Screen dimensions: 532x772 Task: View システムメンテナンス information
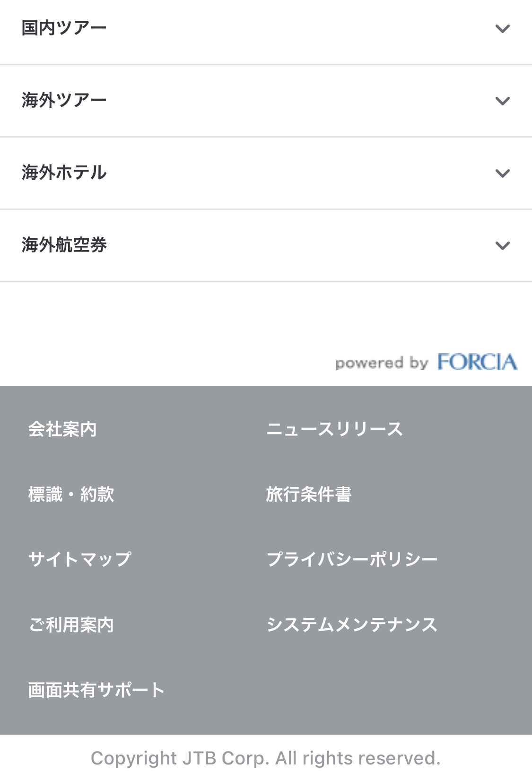coord(352,625)
